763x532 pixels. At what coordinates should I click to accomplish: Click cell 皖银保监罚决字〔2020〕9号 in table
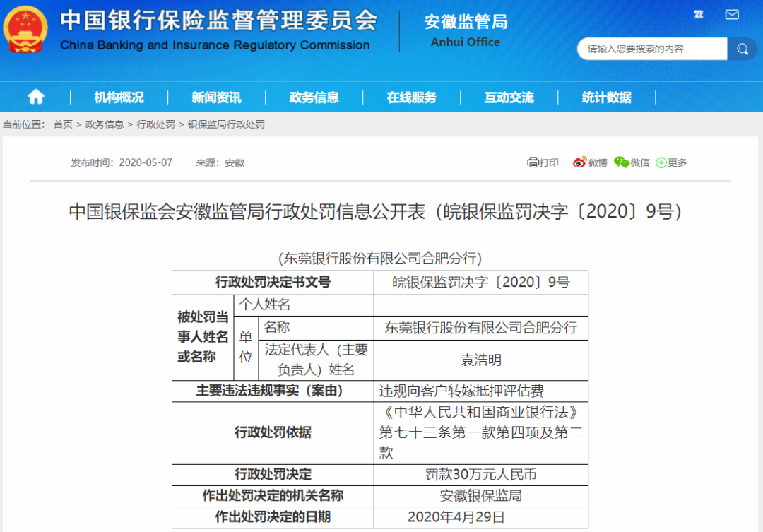(481, 283)
